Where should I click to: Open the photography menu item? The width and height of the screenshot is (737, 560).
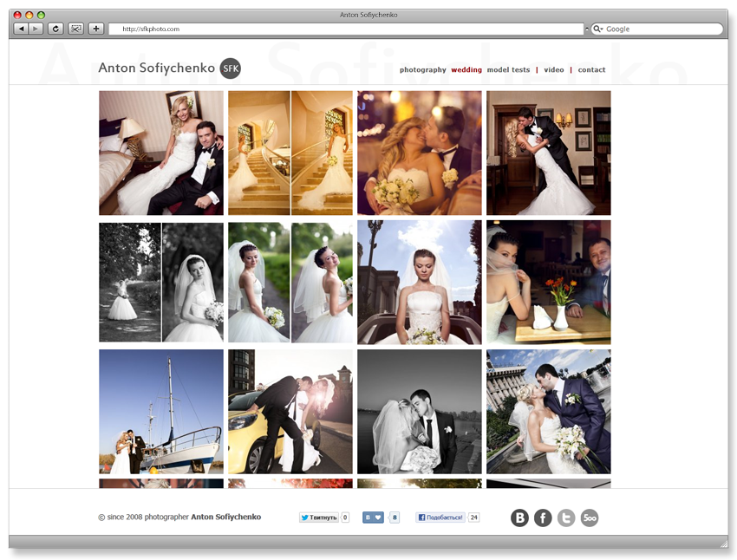click(422, 70)
